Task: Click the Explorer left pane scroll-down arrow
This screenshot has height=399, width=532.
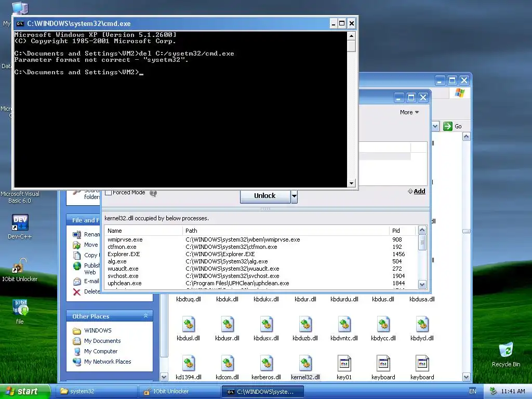Action: click(164, 377)
